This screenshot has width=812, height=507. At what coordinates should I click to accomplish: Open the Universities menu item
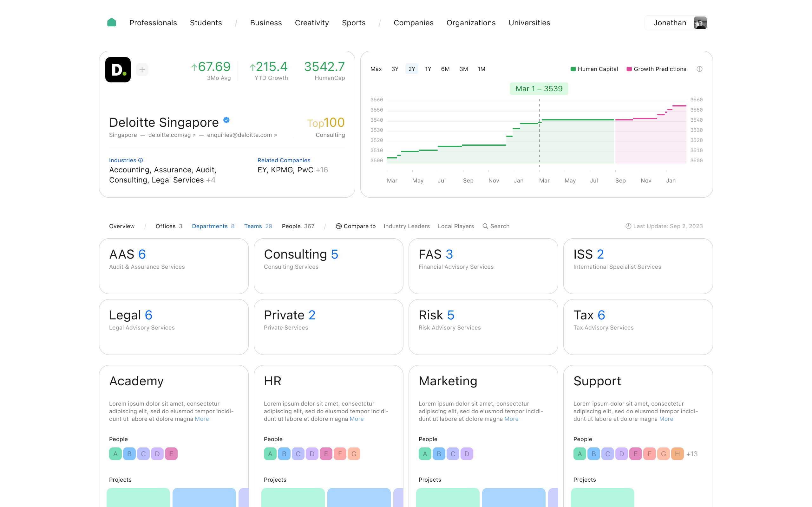[x=529, y=23]
